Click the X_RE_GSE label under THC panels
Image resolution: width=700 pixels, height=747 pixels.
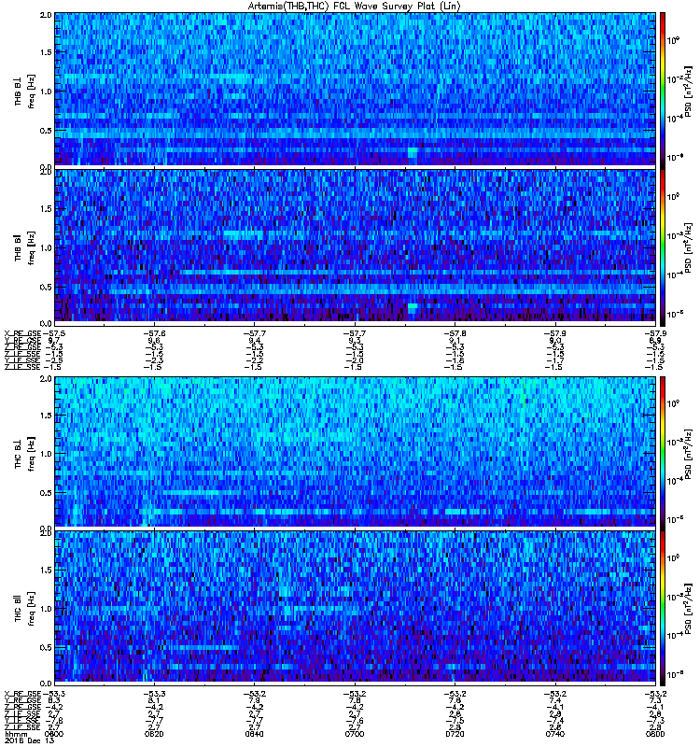22,694
